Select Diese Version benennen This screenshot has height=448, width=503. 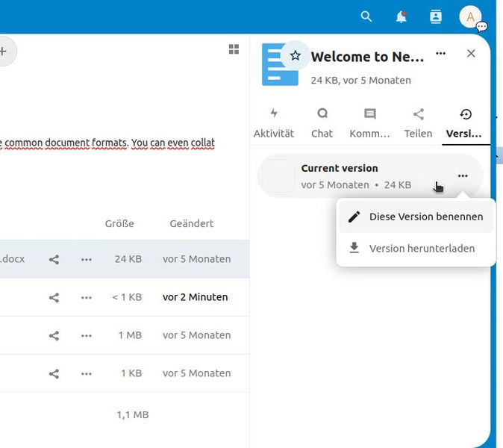pos(416,217)
